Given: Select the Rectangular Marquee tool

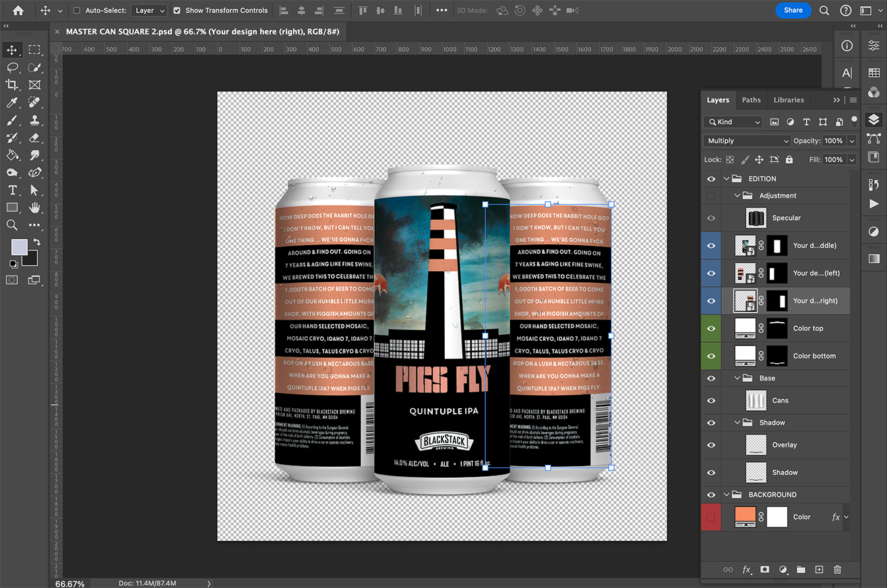Looking at the screenshot, I should point(34,50).
